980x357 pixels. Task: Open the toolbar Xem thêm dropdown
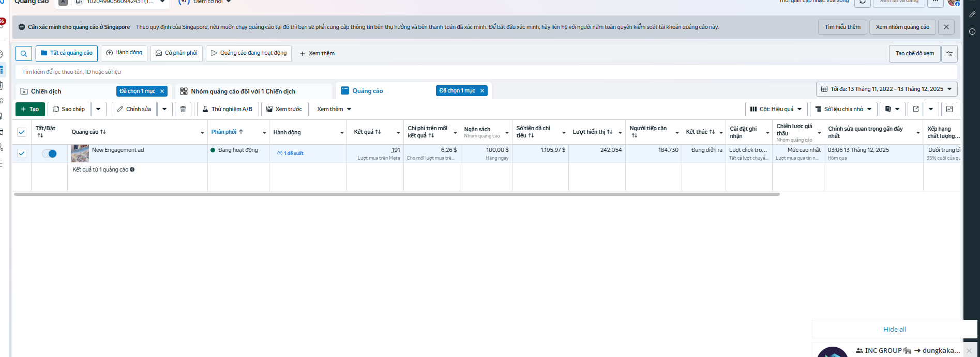pos(334,109)
